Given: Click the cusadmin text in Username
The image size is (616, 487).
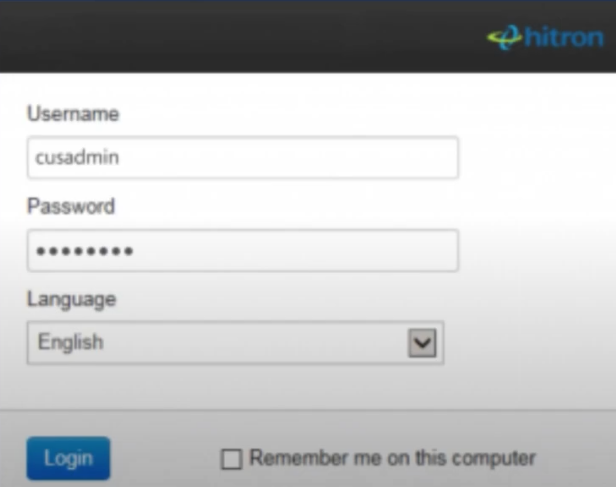Looking at the screenshot, I should pyautogui.click(x=77, y=157).
